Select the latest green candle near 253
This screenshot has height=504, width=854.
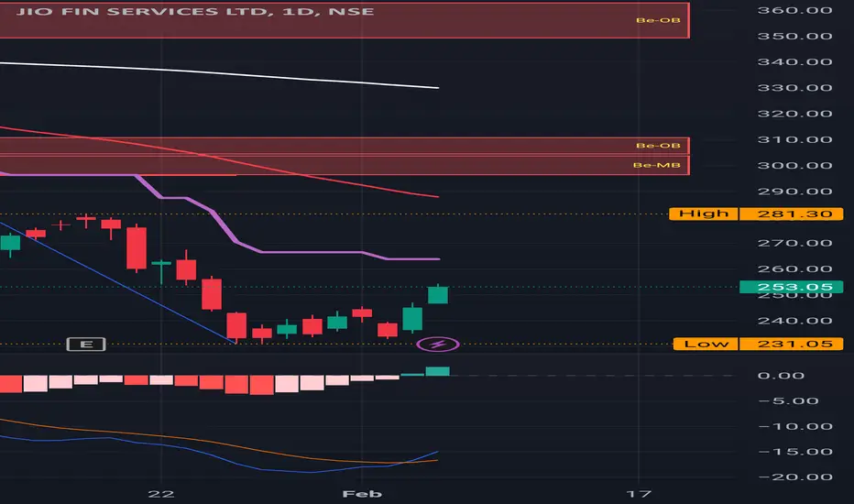click(x=438, y=295)
